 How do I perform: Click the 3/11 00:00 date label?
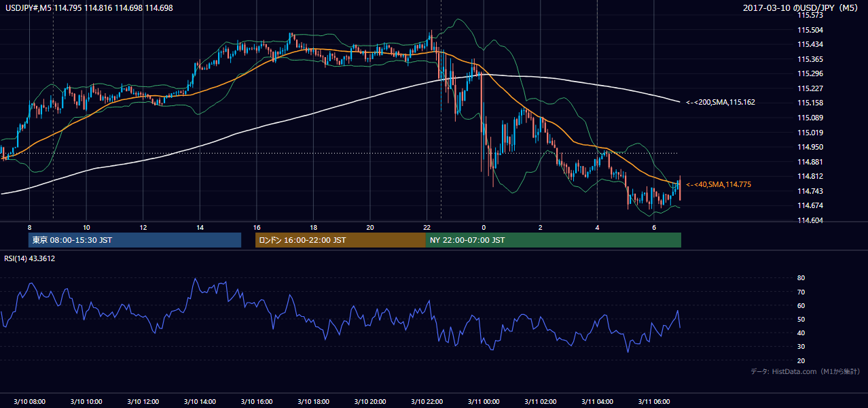483,402
